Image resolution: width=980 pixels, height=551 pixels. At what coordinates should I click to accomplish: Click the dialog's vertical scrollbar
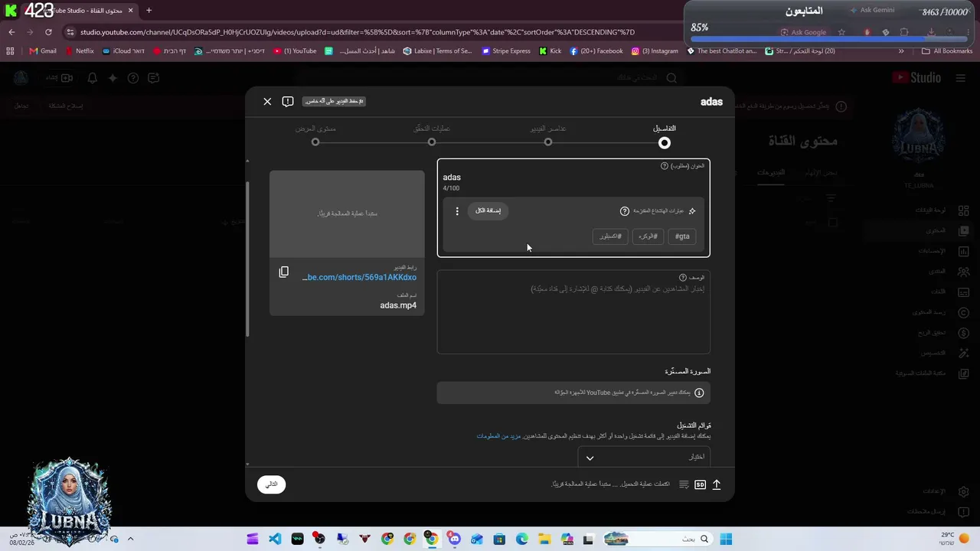click(247, 260)
